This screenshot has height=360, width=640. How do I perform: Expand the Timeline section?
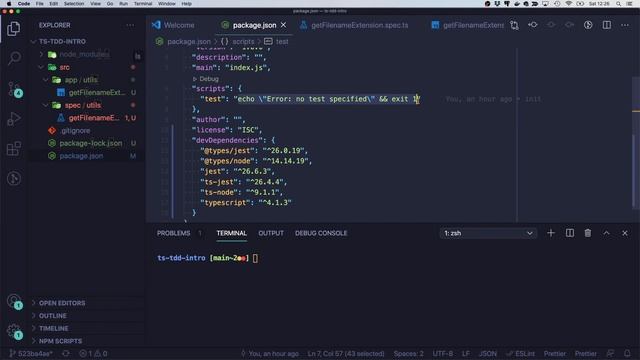point(53,328)
